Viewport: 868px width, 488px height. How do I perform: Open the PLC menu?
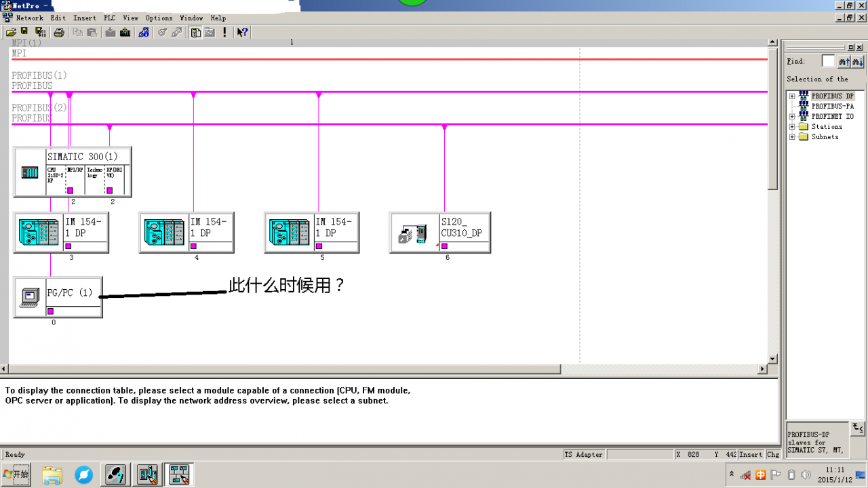point(110,18)
